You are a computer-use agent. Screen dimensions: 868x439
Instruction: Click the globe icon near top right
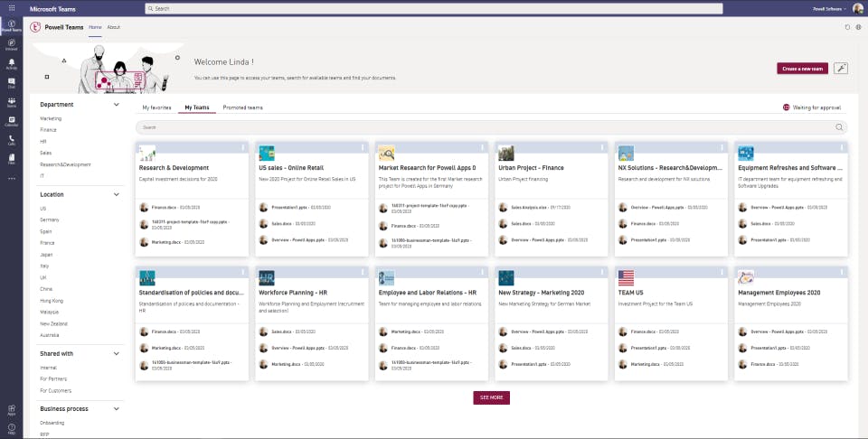pos(859,26)
